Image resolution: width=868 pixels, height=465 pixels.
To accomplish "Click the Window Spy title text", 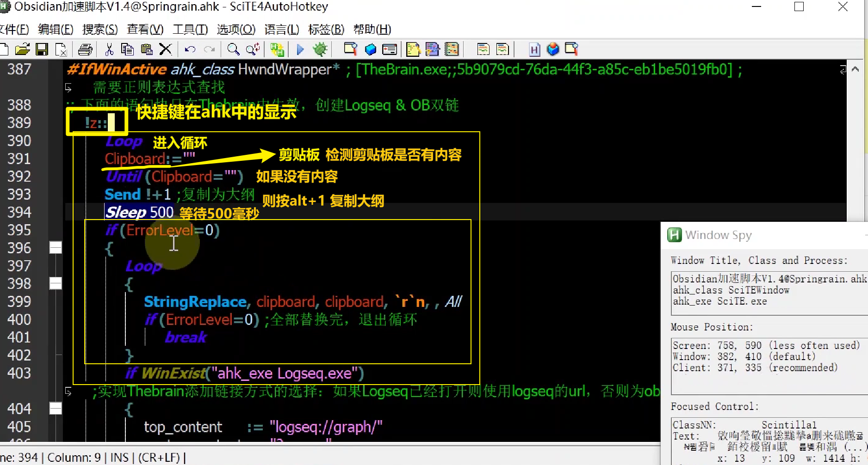I will coord(719,235).
